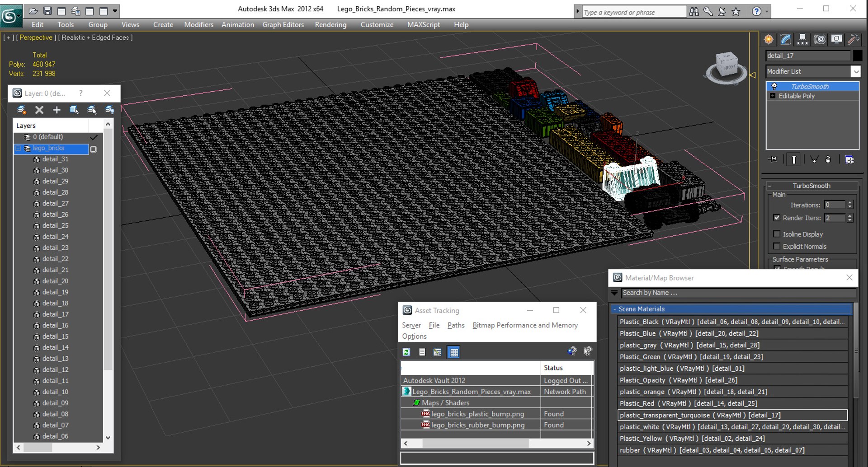Click the Status column header in Asset Tracking

coord(566,368)
